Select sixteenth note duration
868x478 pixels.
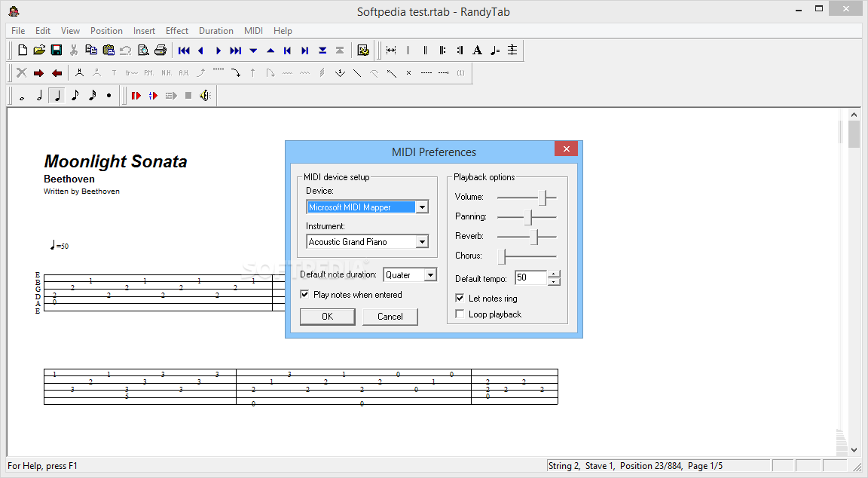tap(92, 96)
